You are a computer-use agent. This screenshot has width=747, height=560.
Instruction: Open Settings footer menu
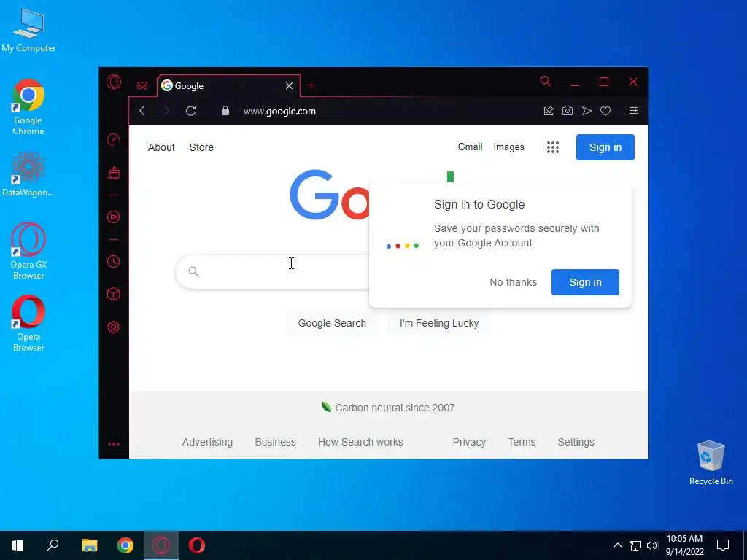576,442
